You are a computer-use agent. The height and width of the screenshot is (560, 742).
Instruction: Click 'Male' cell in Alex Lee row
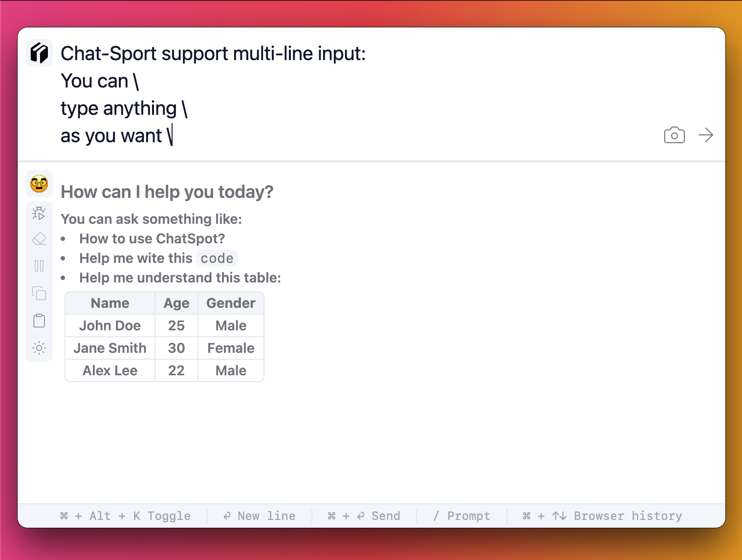(231, 370)
